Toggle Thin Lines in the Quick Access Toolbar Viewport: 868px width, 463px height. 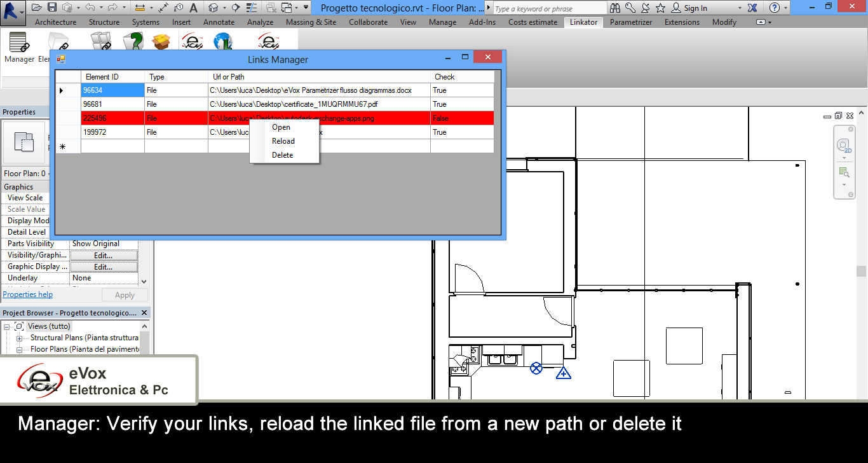(250, 8)
